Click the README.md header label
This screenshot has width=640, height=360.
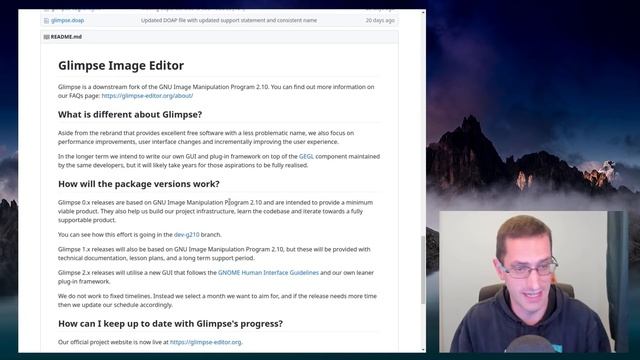66,37
